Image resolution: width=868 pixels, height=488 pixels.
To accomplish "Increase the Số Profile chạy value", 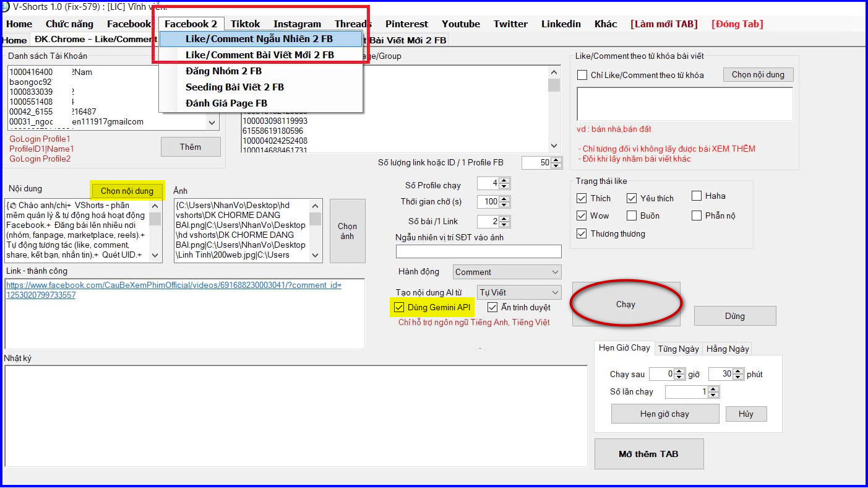I will [x=504, y=181].
